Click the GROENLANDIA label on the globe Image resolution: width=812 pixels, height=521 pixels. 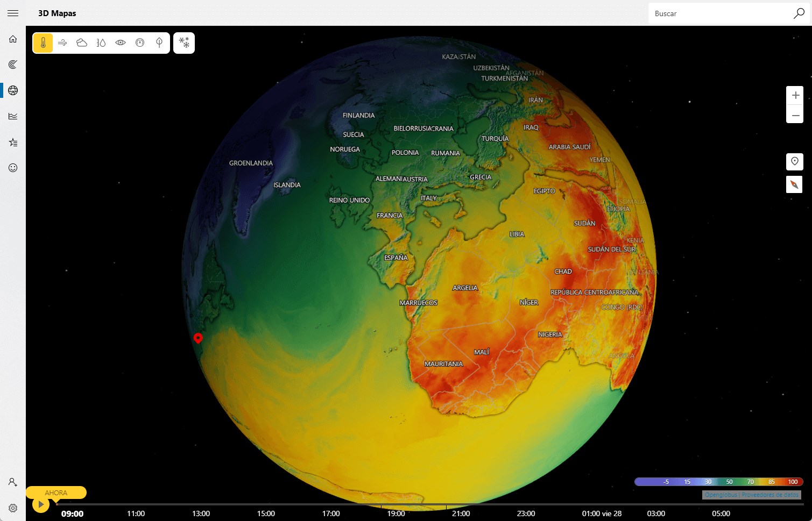251,163
